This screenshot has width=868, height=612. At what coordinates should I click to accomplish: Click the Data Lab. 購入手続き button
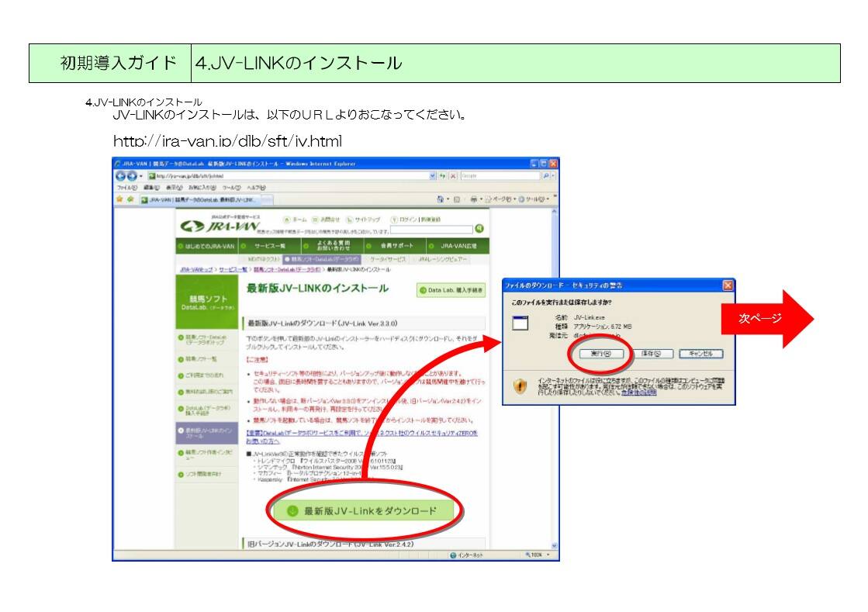coord(451,290)
